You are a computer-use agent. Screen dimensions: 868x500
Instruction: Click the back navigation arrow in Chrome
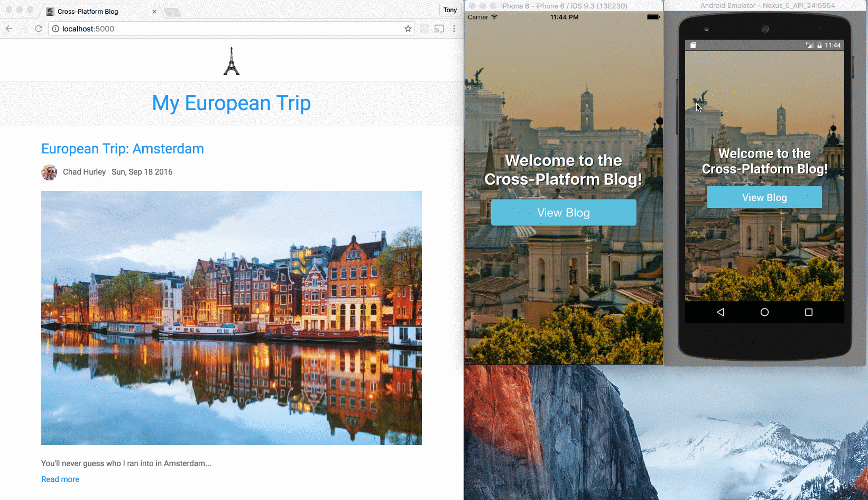(x=9, y=29)
